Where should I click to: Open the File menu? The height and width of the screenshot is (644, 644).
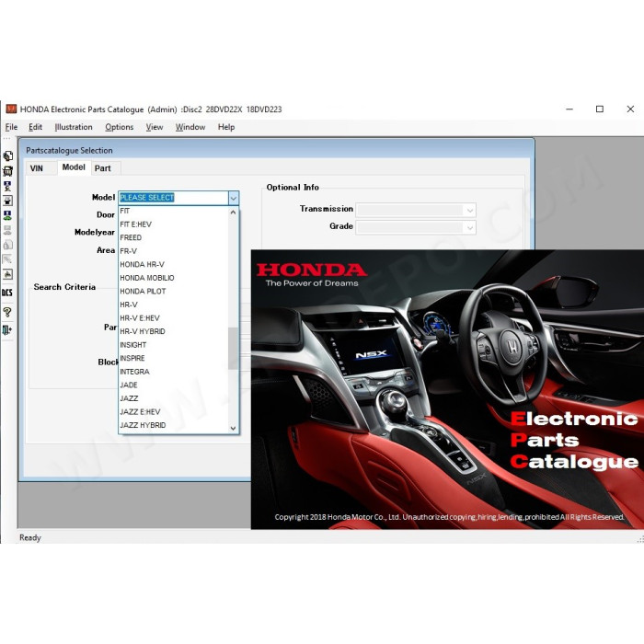(11, 127)
